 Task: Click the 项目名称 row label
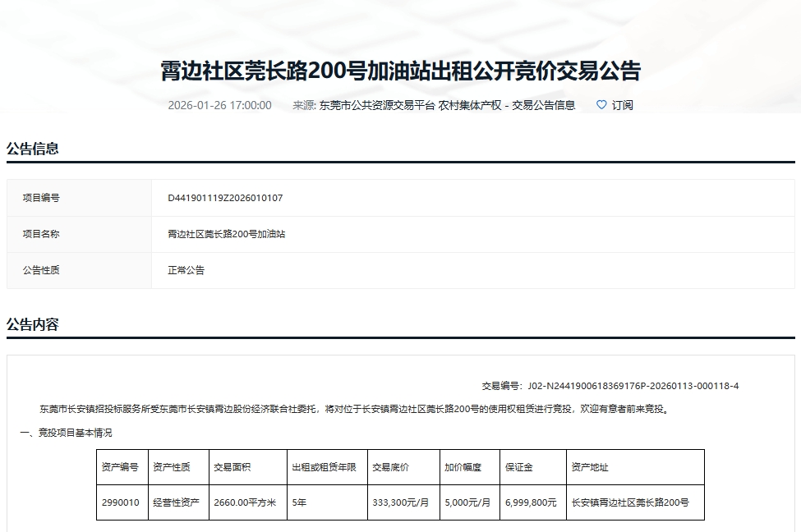coord(41,234)
